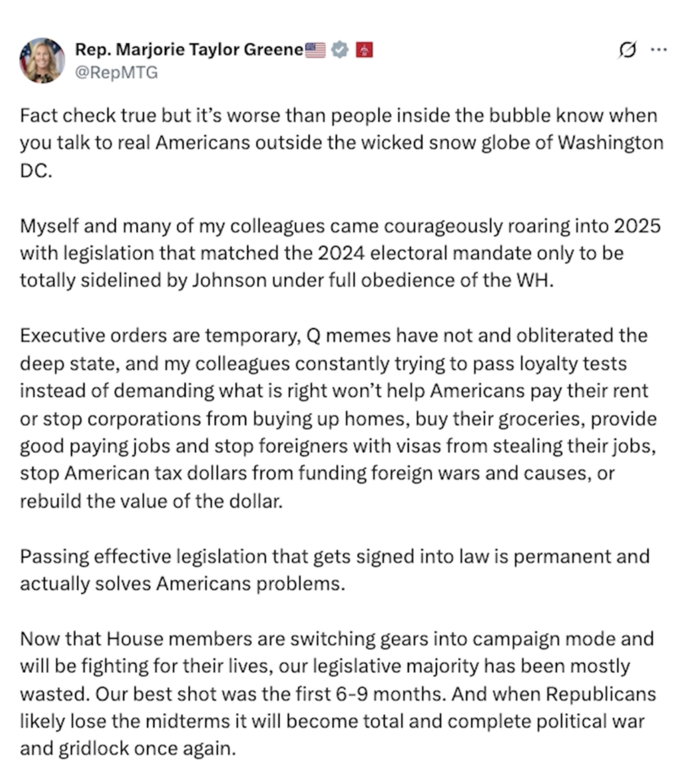
Task: Click the American flag emoji beside the name
Action: (315, 50)
